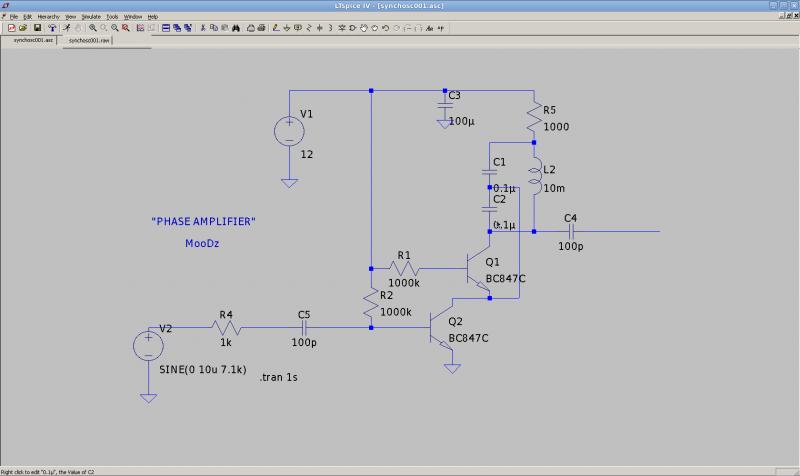
Task: Tile windows horizontally from toolbar
Action: coord(166,28)
